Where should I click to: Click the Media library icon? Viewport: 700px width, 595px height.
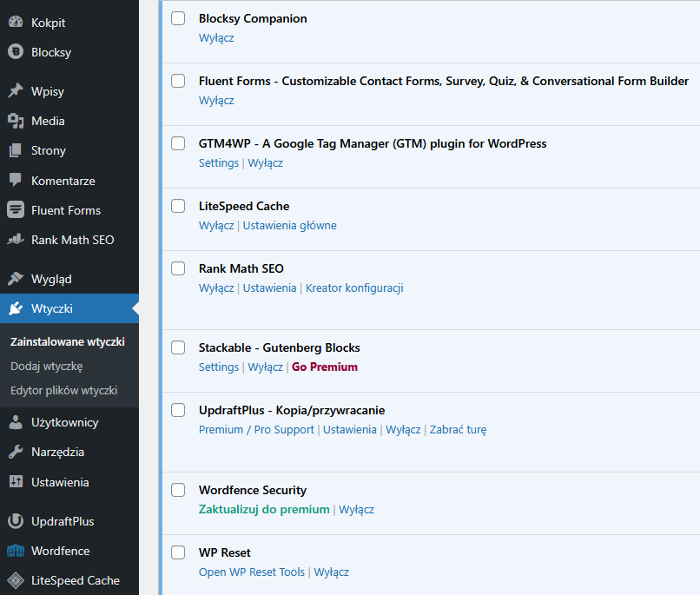pos(16,121)
